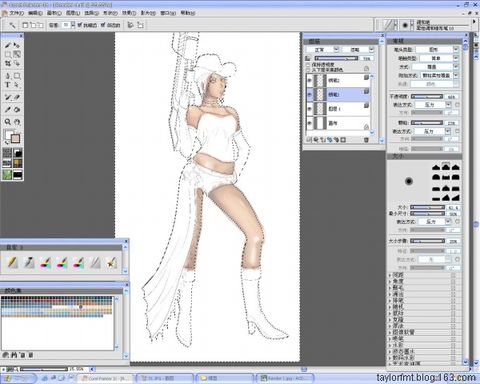Open the folder window from taskbar
The height and width of the screenshot is (384, 480).
tap(225, 378)
